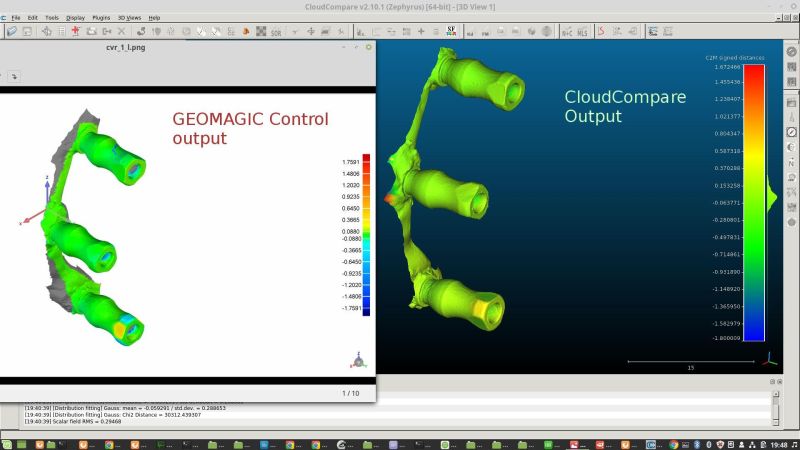The height and width of the screenshot is (450, 800).
Task: Open the Edit menu
Action: click(x=33, y=17)
